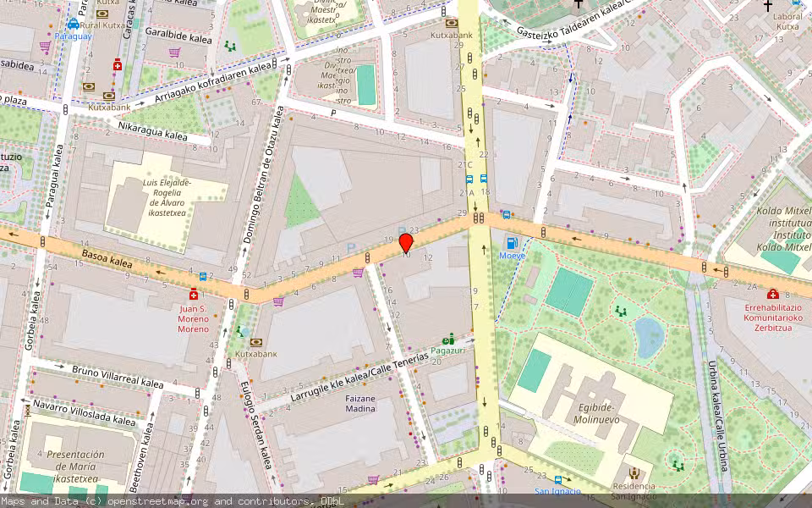Select the Residencia San Ignacio icon
812x508 pixels.
(634, 473)
